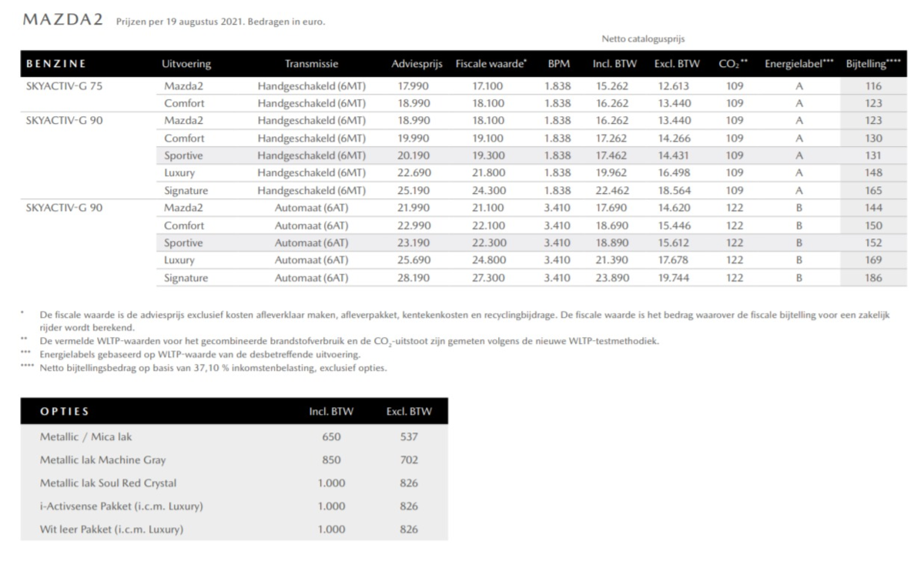Click the price date subtitle text
The height and width of the screenshot is (564, 924).
coord(220,22)
